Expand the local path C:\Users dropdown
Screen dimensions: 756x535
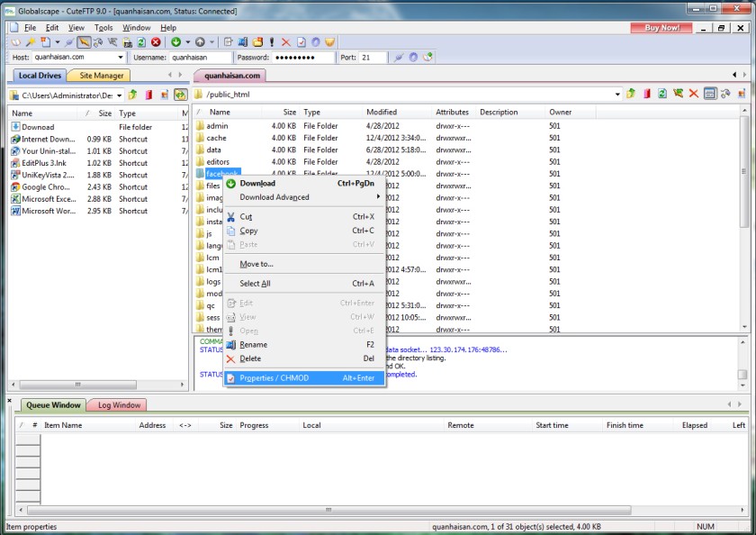(119, 95)
